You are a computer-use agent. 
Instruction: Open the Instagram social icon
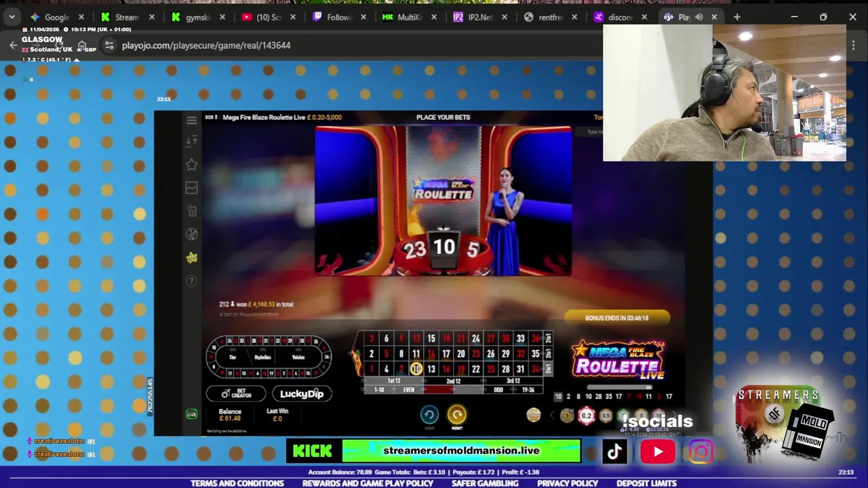(x=701, y=451)
